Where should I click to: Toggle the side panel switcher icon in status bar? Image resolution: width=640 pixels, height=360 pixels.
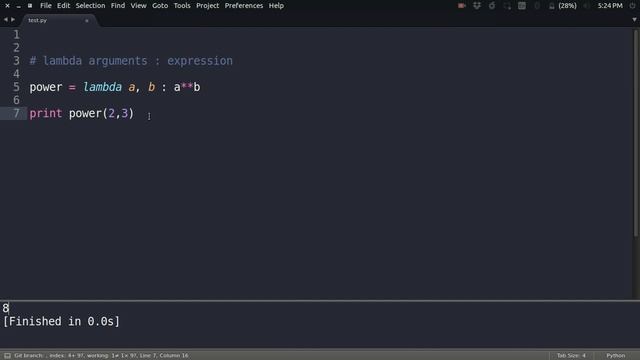(7, 356)
